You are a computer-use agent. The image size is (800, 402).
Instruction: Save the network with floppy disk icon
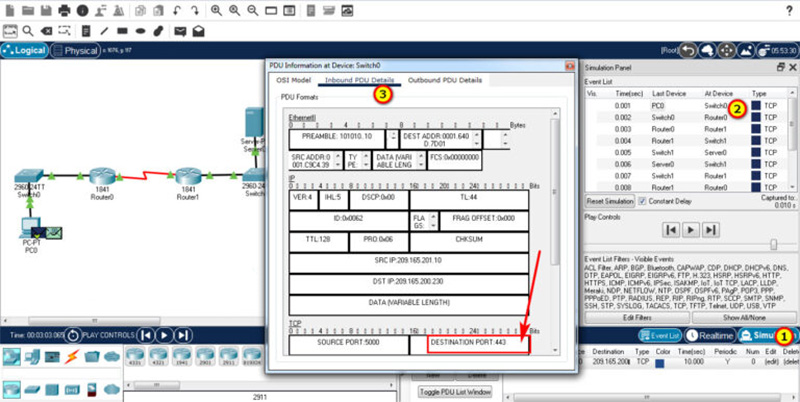coord(46,10)
